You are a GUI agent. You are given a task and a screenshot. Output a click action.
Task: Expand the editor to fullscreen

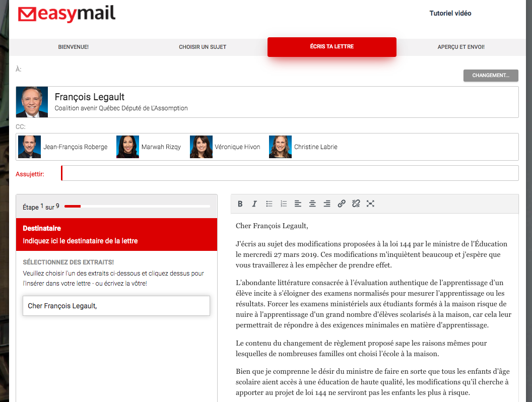coord(370,204)
